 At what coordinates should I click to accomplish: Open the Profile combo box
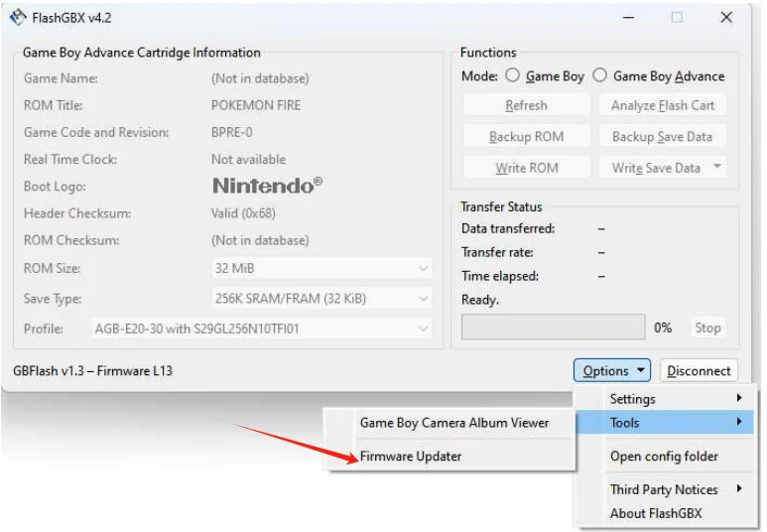(262, 329)
